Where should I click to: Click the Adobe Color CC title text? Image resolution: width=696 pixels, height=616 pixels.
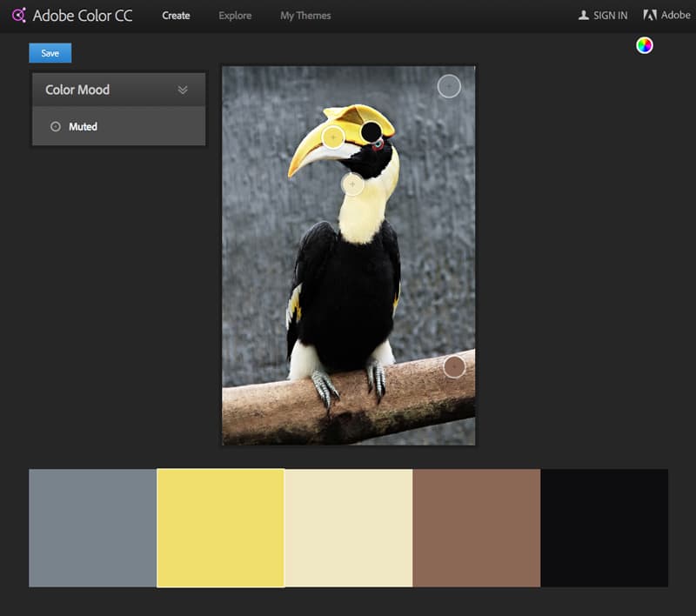pos(83,16)
